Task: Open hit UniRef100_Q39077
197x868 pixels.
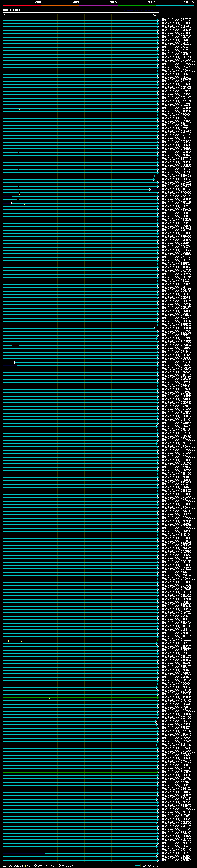Action: click(x=177, y=67)
